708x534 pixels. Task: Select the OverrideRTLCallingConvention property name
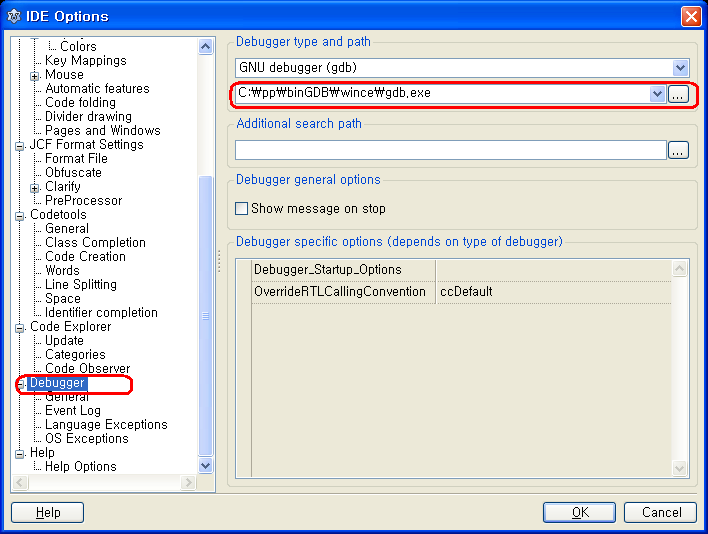pos(340,292)
